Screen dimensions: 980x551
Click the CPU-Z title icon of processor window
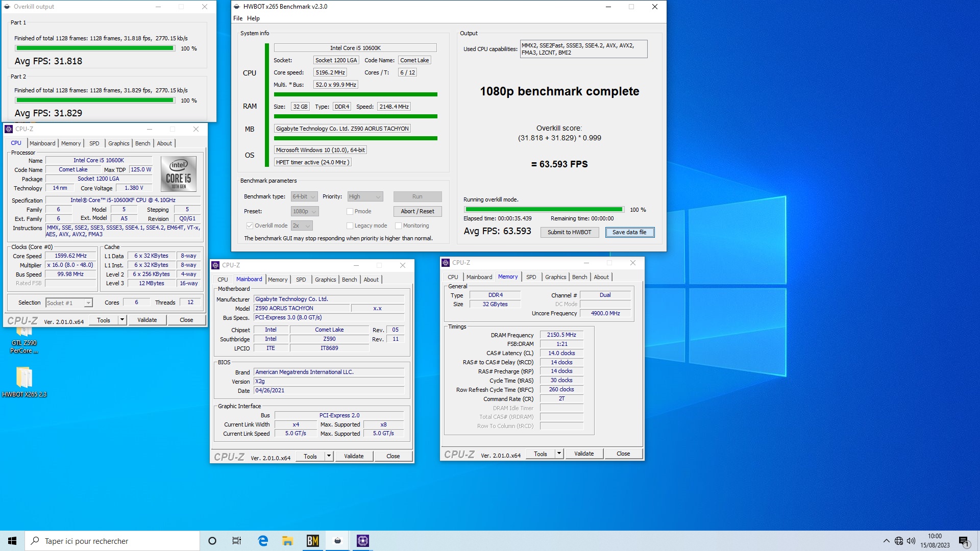9,129
